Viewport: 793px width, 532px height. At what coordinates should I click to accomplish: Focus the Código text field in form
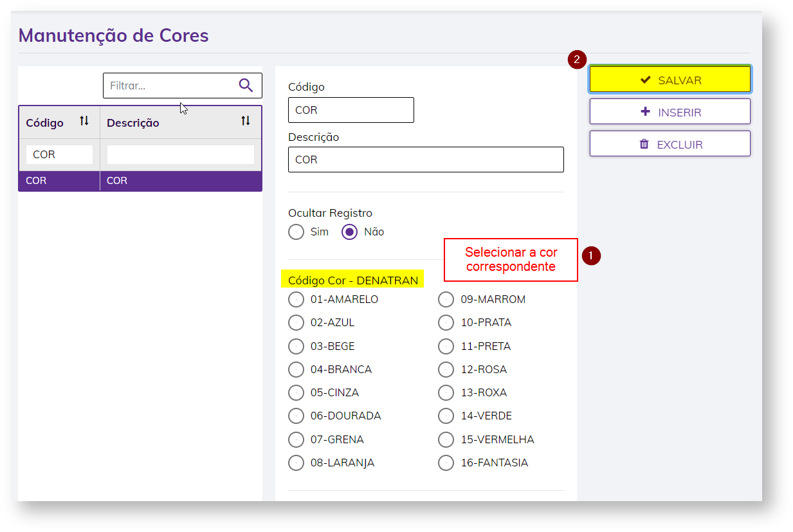click(x=351, y=110)
